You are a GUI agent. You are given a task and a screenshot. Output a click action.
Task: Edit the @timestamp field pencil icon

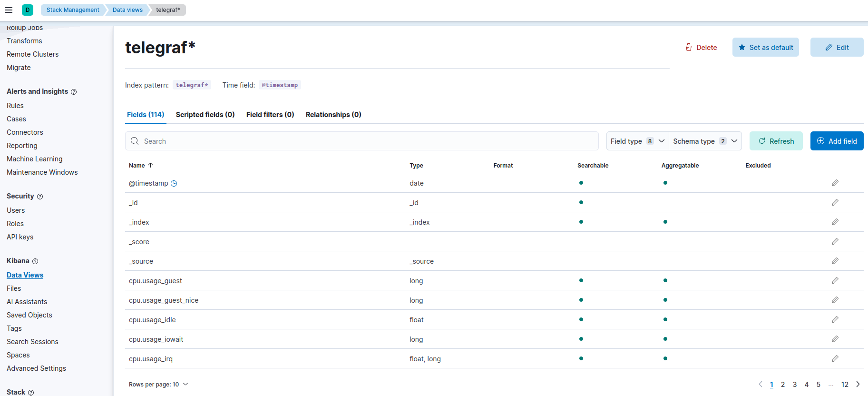[835, 183]
